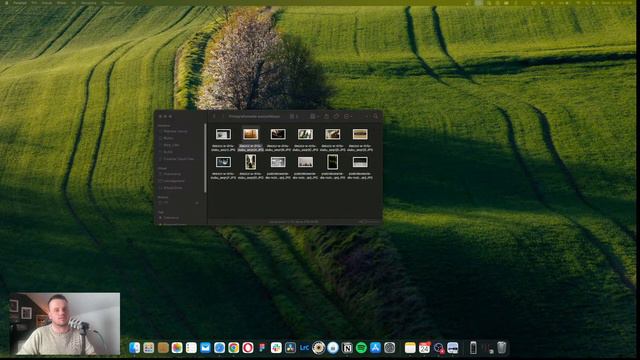Open Reminders in the dock

pos(191,348)
